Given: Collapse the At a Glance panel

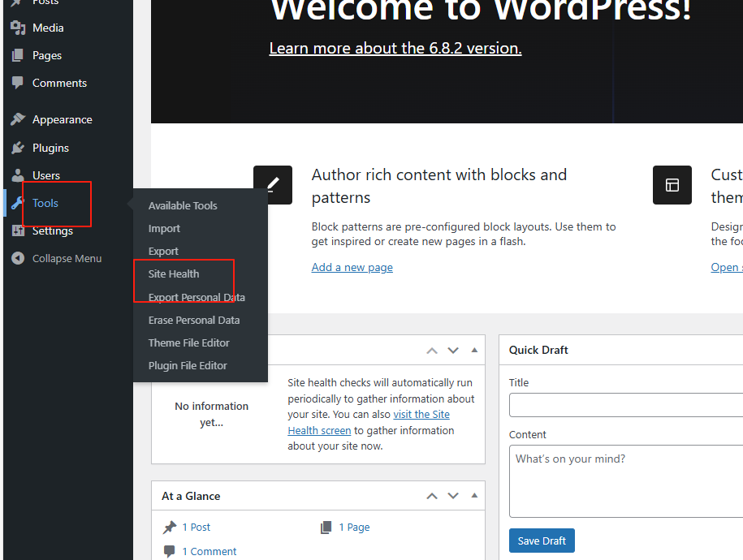Looking at the screenshot, I should [x=474, y=496].
